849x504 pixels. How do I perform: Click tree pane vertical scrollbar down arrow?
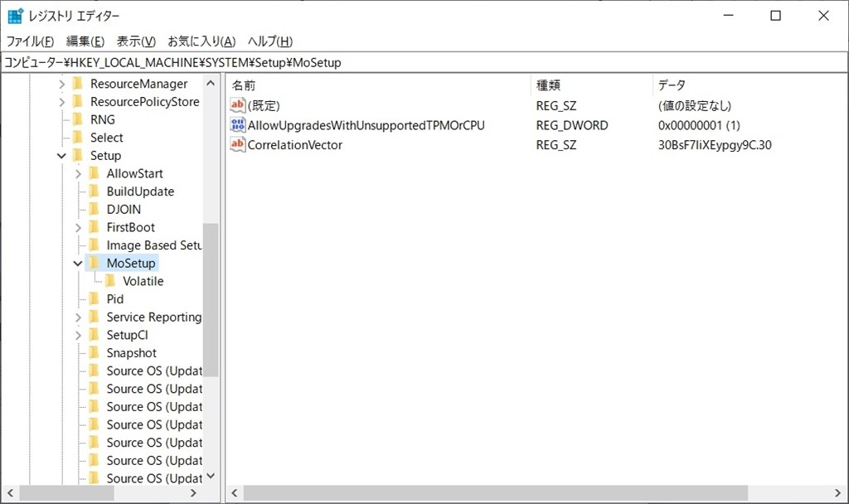point(211,476)
